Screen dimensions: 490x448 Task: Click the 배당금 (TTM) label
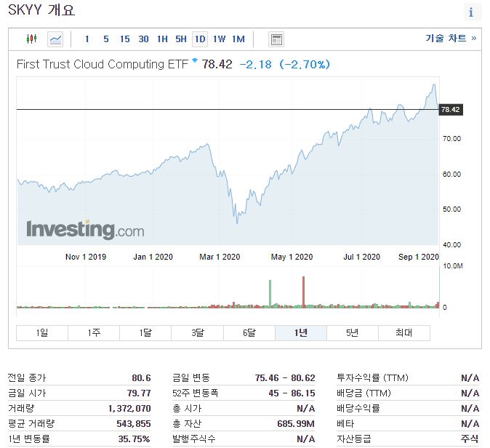click(x=364, y=393)
